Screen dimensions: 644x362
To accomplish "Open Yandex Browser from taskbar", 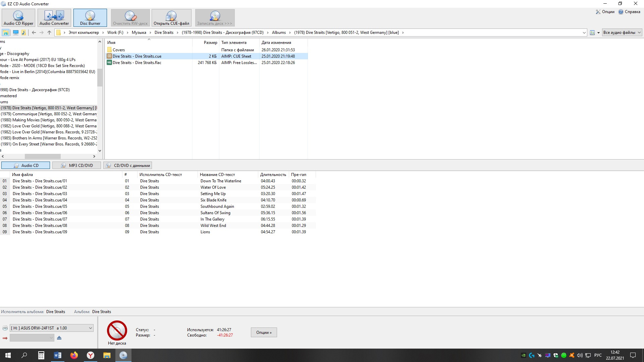I will (90, 355).
